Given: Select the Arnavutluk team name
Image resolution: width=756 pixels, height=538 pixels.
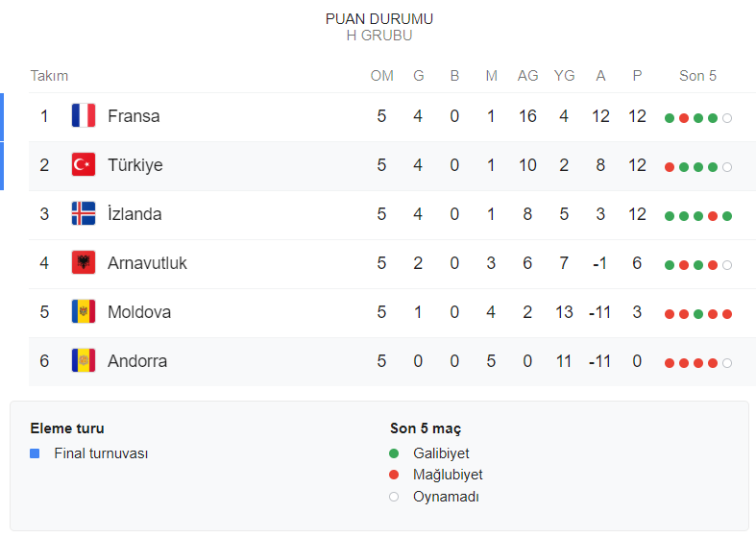Looking at the screenshot, I should tap(147, 263).
